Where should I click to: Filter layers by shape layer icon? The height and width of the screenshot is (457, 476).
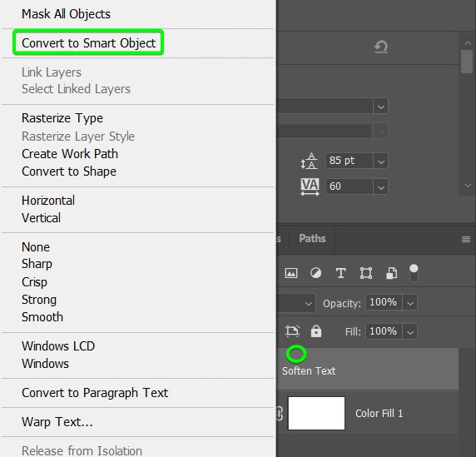click(366, 273)
